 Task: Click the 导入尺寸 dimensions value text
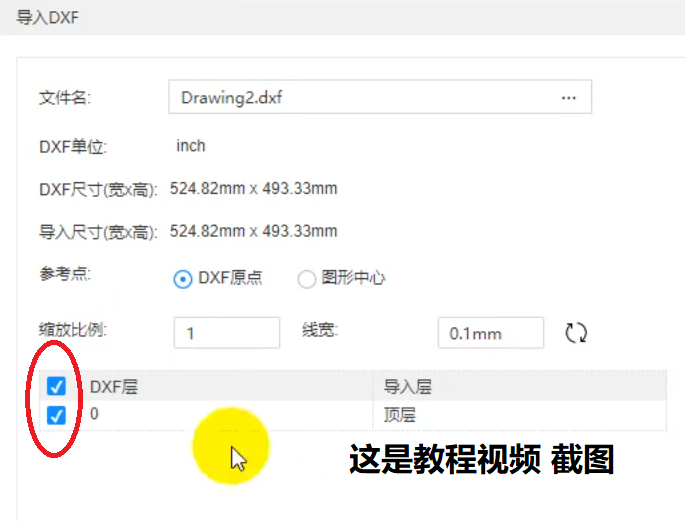[253, 231]
